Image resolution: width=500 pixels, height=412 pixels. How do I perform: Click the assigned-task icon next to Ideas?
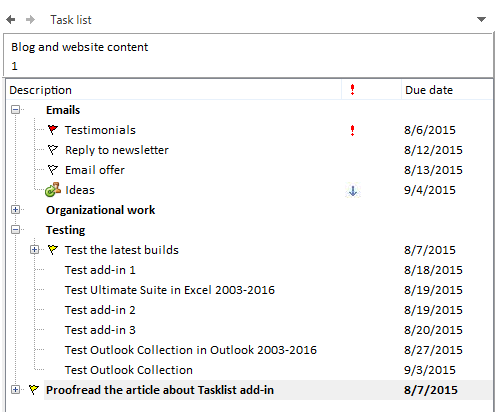53,189
